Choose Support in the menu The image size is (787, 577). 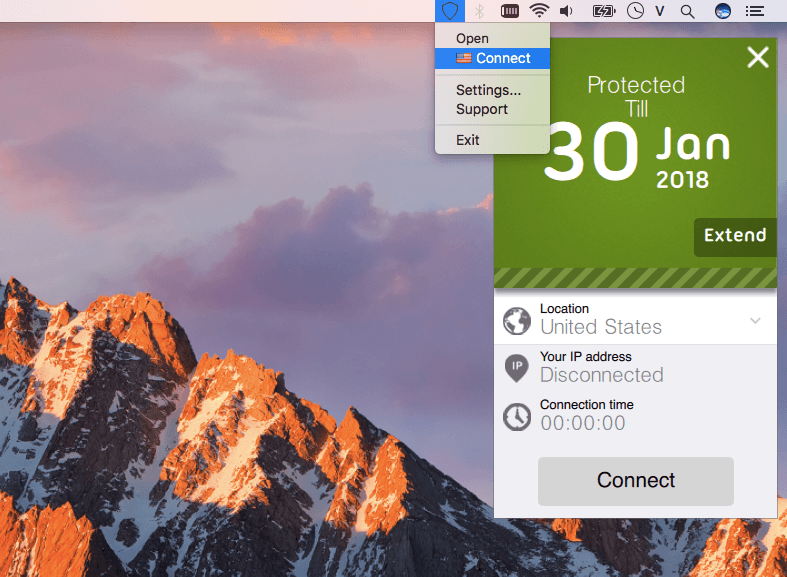tap(492, 109)
